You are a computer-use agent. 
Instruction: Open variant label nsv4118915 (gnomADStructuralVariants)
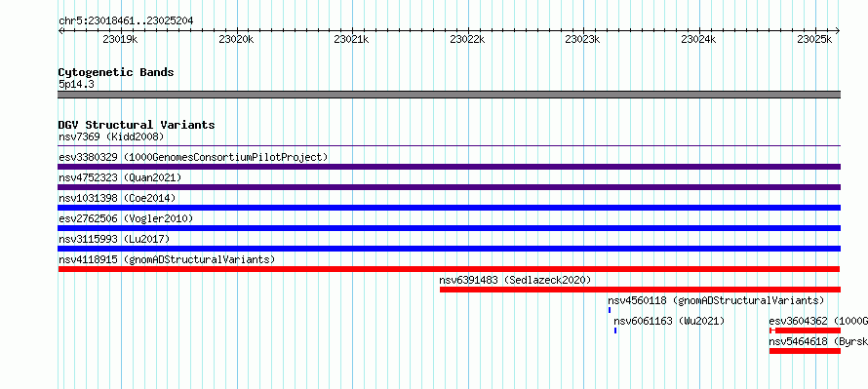[167, 259]
